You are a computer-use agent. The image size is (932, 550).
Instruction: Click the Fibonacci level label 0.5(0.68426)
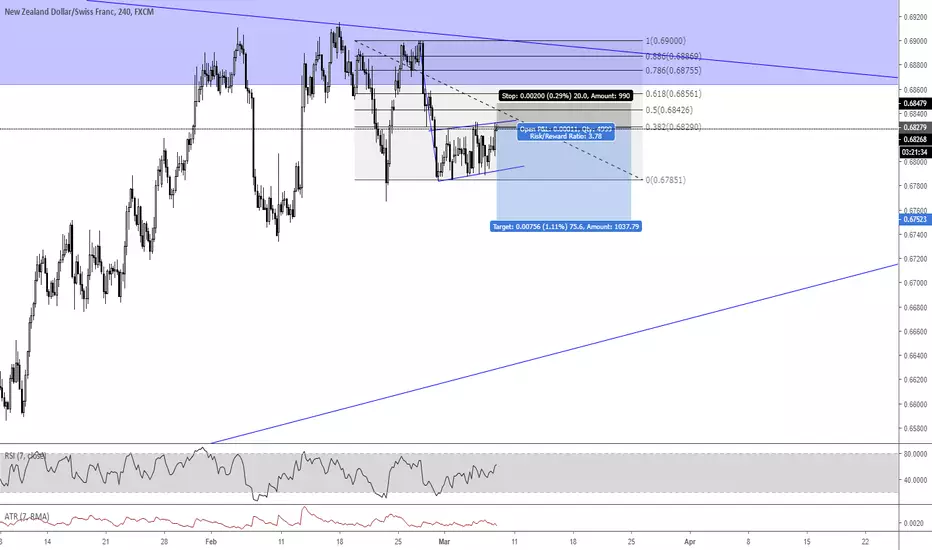(x=669, y=110)
